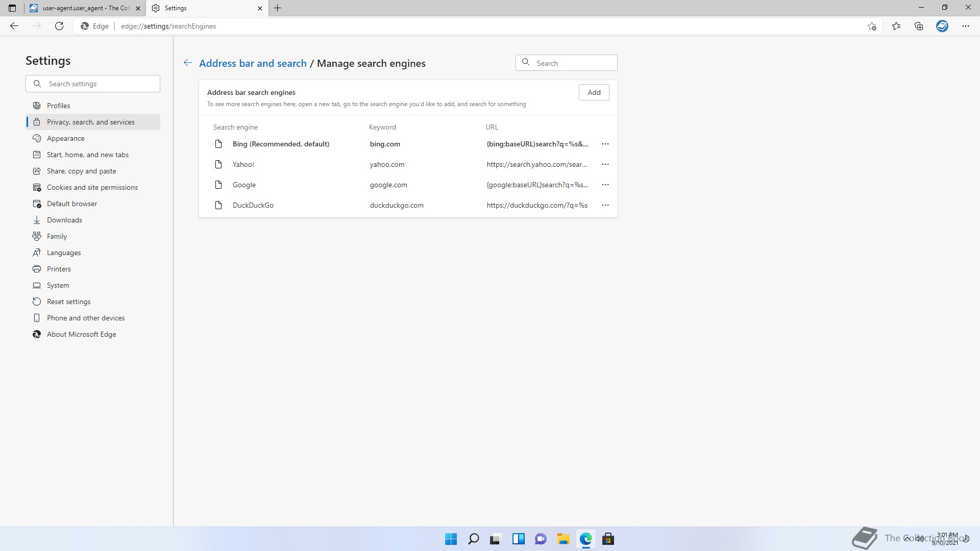The width and height of the screenshot is (980, 551).
Task: Click the {google:baseURL}search URL cell
Action: click(x=537, y=185)
